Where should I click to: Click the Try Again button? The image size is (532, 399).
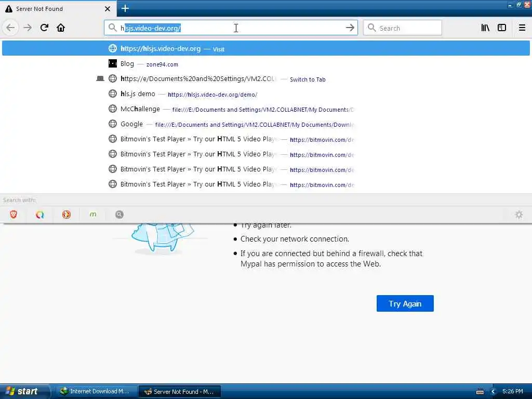click(405, 303)
